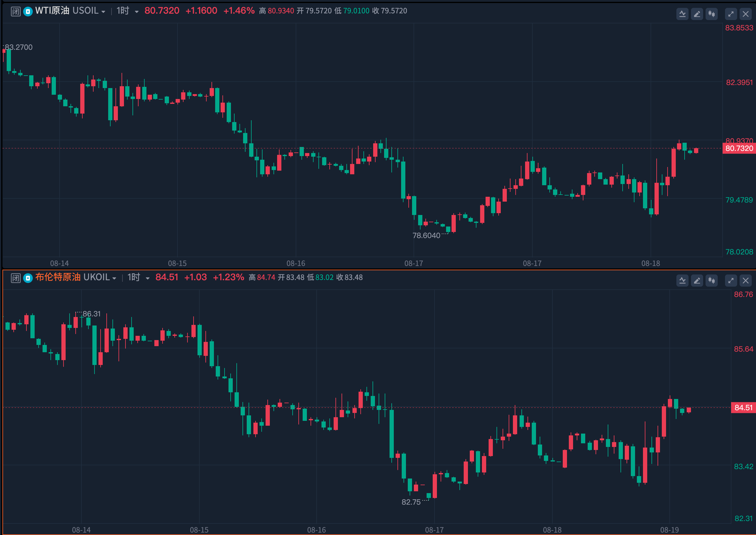Click the 08-14 date on the WTI time axis
Image resolution: width=756 pixels, height=535 pixels.
point(59,263)
